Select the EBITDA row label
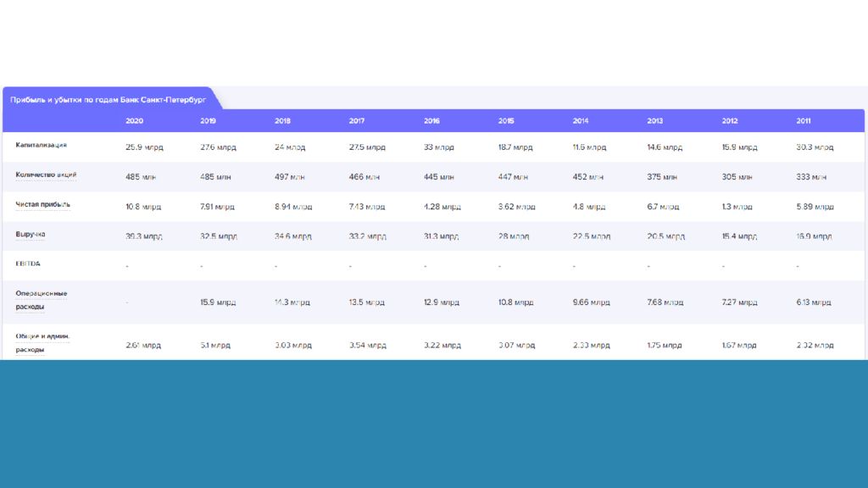The height and width of the screenshot is (488, 868). (x=28, y=263)
